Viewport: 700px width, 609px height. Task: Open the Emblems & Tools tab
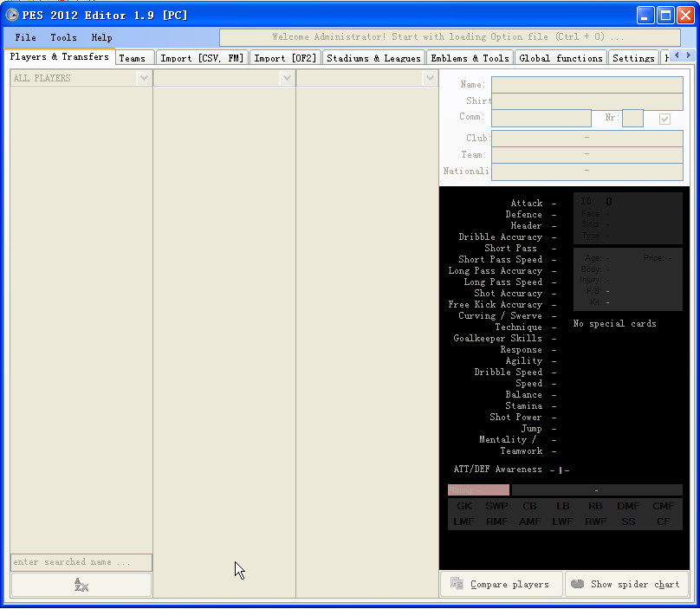click(x=470, y=58)
